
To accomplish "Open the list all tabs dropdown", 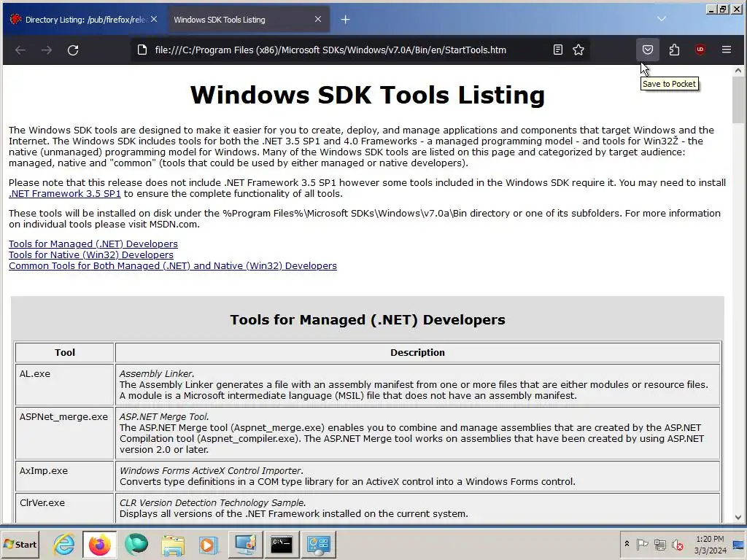I will 661,19.
